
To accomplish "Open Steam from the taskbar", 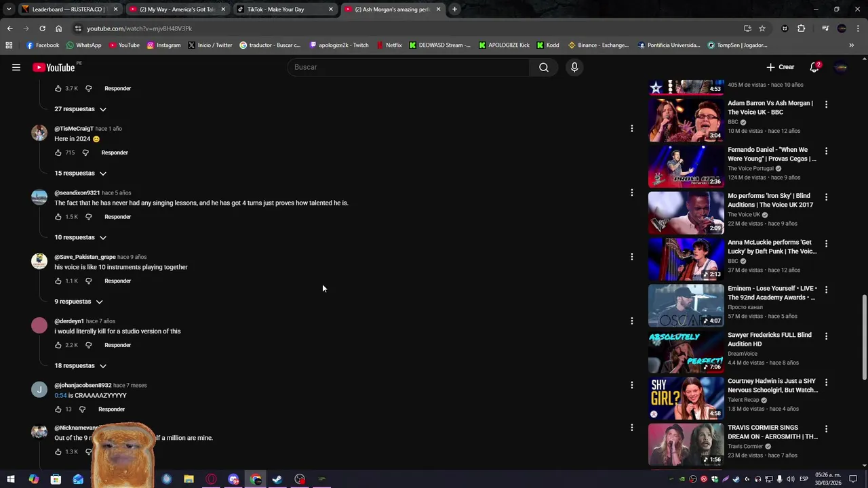I will pos(277,479).
